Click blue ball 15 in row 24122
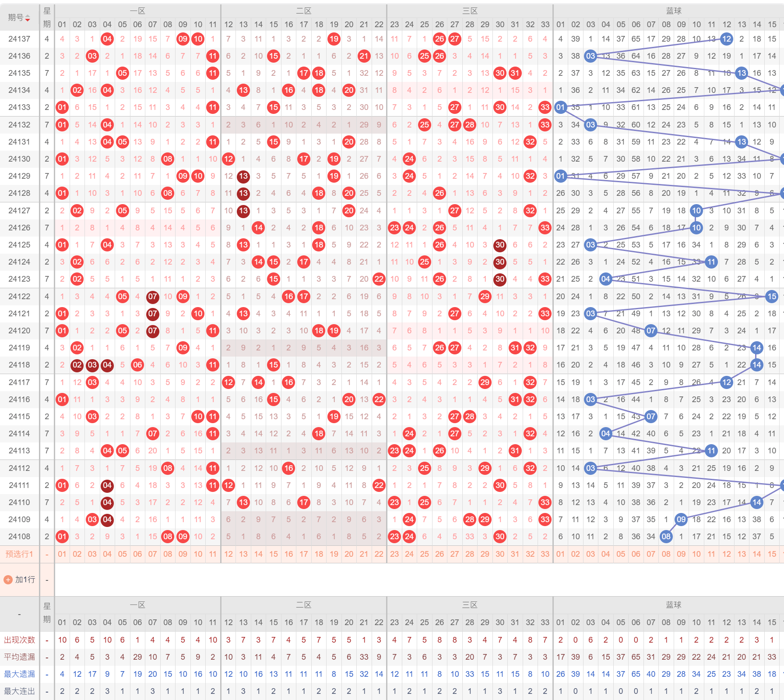Image resolution: width=784 pixels, height=700 pixels. 772,297
